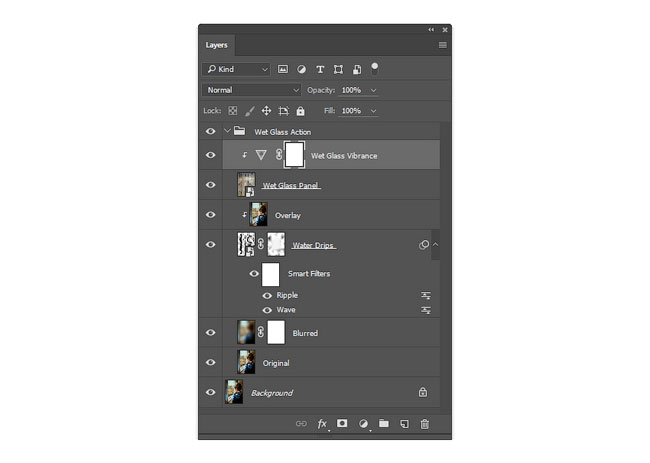Select the Layers tab
The image size is (650, 463).
pyautogui.click(x=216, y=45)
